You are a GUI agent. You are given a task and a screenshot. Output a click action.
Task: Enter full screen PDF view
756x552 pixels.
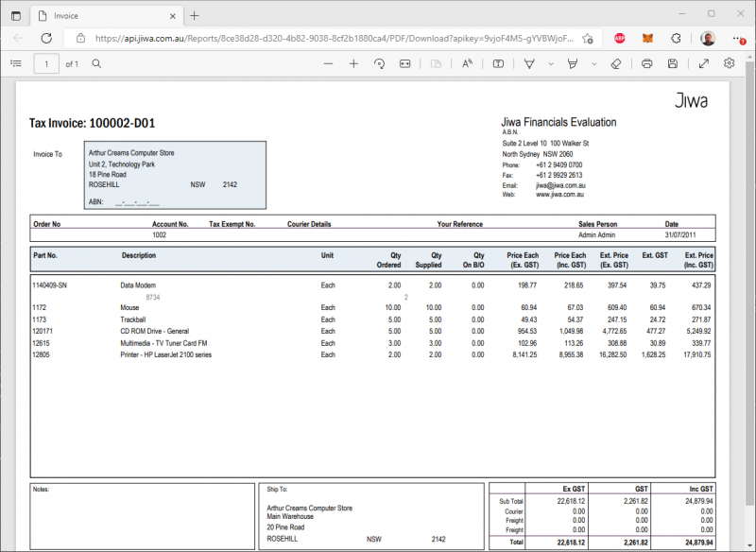[x=704, y=63]
